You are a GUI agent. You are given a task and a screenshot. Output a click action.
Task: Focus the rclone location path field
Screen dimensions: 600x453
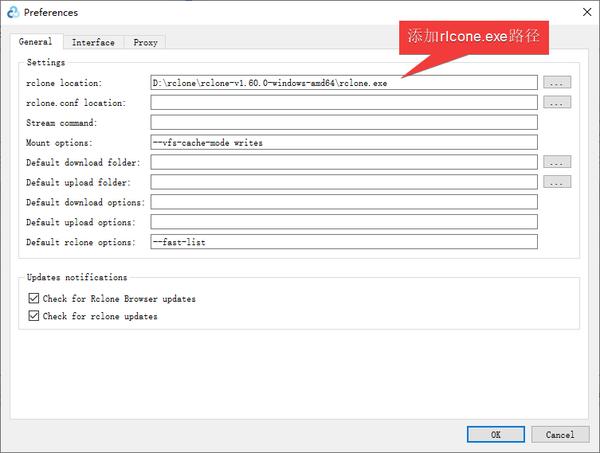click(x=344, y=83)
